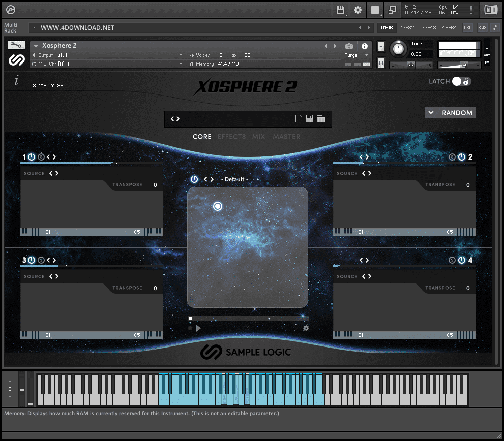Screen dimensions: 504x441
Task: Open Kontakt options gear in top bar
Action: point(358,10)
